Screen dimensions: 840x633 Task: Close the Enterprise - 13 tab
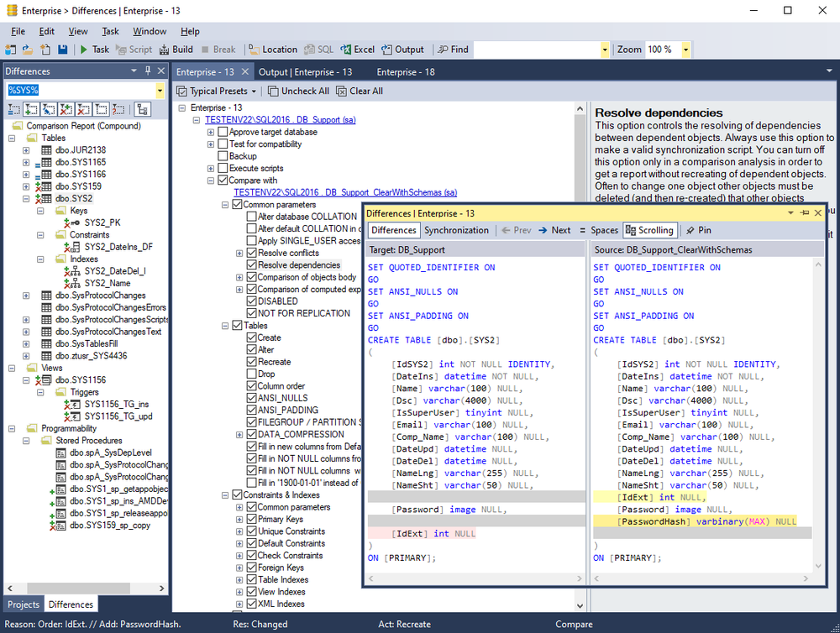coord(244,71)
